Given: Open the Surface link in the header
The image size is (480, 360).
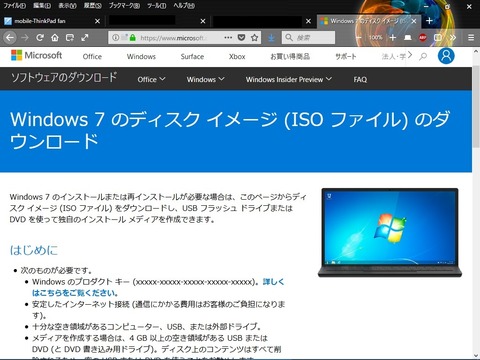Looking at the screenshot, I should 192,57.
